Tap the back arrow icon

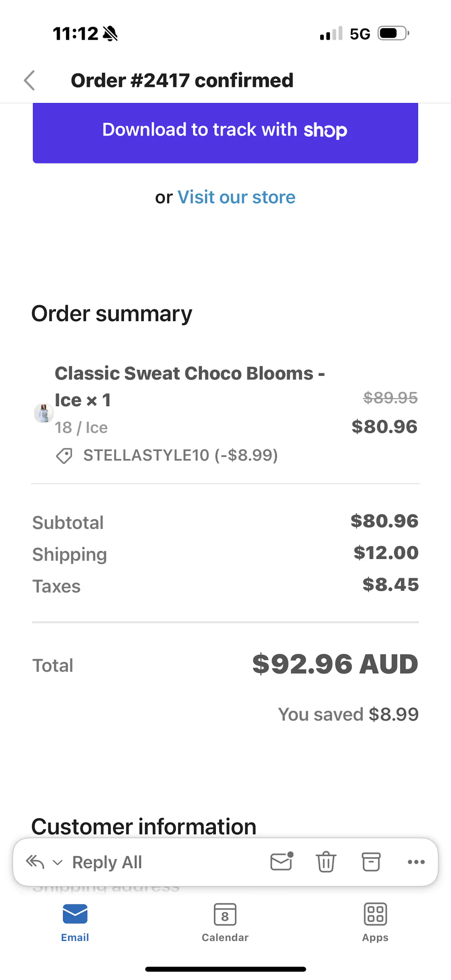click(x=30, y=81)
